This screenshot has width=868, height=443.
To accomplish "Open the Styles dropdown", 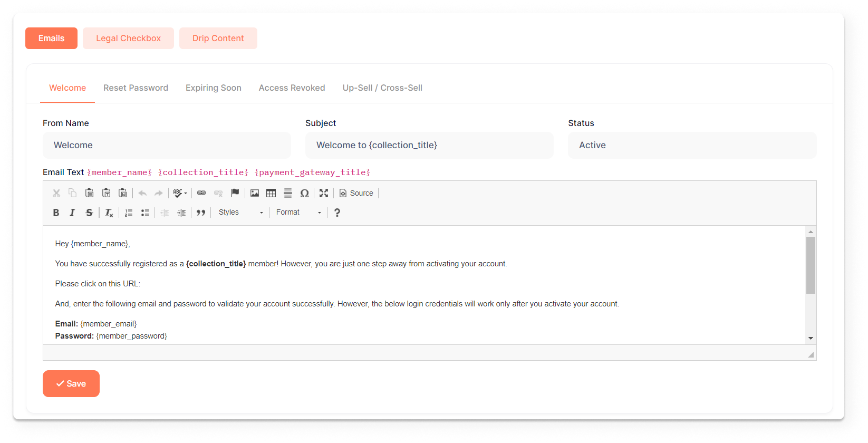I will click(x=240, y=213).
